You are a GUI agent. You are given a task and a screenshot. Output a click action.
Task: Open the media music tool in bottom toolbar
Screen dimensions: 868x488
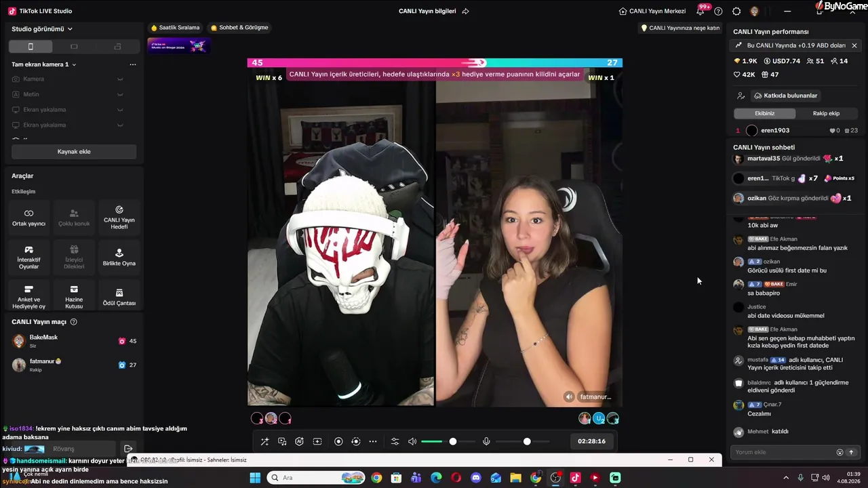click(282, 441)
